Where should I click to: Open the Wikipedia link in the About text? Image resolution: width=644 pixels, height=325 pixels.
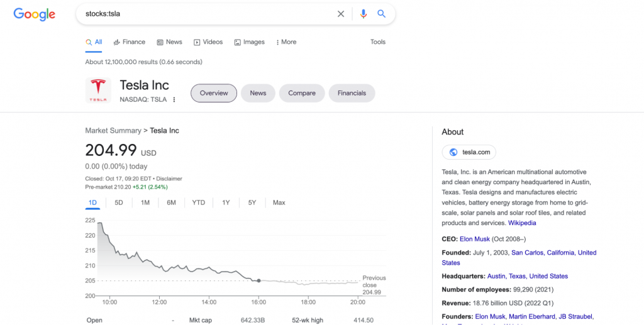pyautogui.click(x=522, y=223)
